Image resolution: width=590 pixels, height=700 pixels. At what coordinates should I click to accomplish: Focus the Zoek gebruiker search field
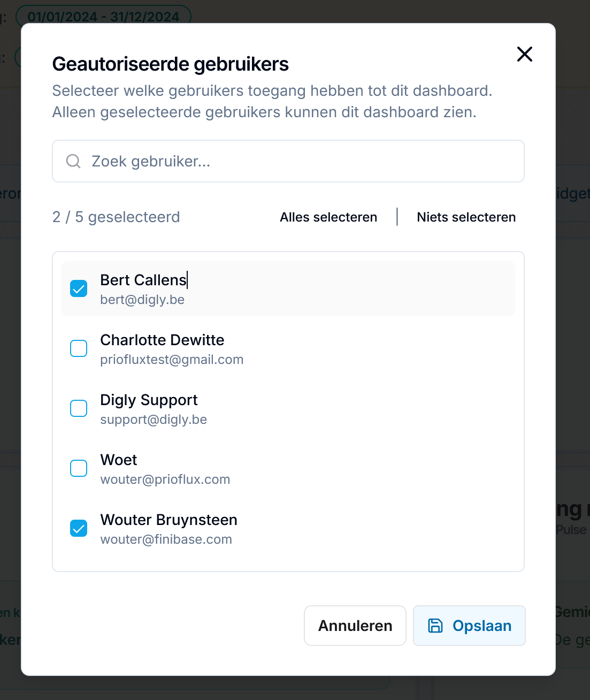(288, 161)
